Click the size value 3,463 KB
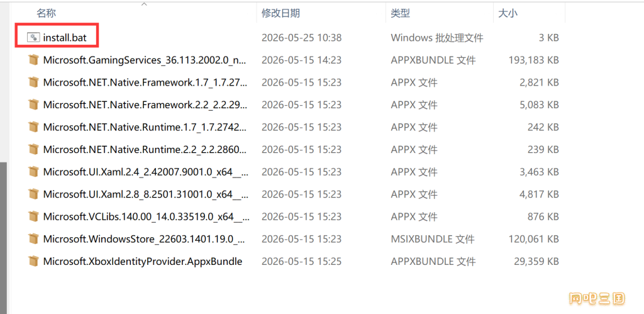Image resolution: width=644 pixels, height=314 pixels. pos(539,172)
